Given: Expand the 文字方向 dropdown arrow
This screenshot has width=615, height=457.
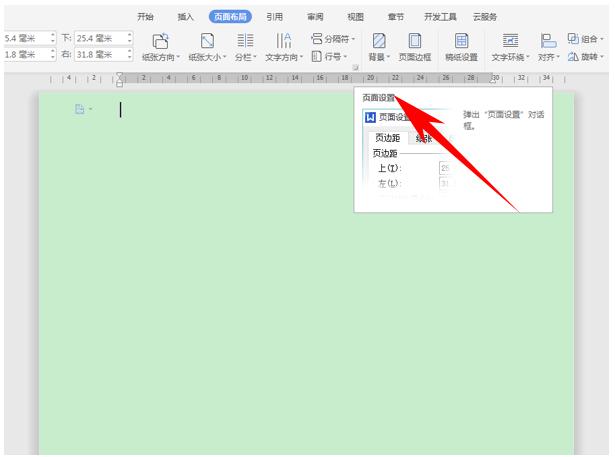Looking at the screenshot, I should pyautogui.click(x=301, y=57).
